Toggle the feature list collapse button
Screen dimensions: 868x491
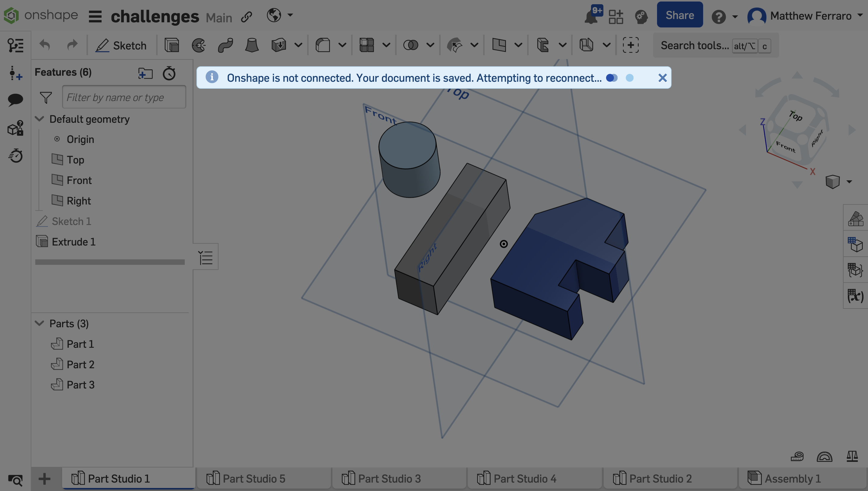206,257
